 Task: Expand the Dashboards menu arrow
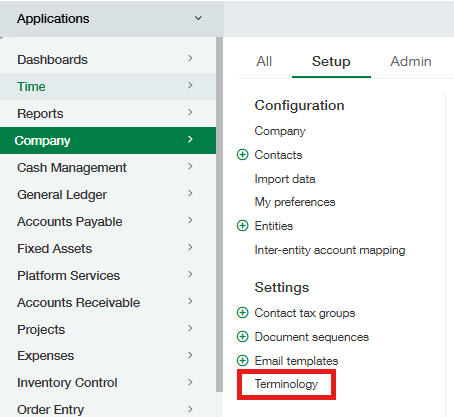click(190, 58)
